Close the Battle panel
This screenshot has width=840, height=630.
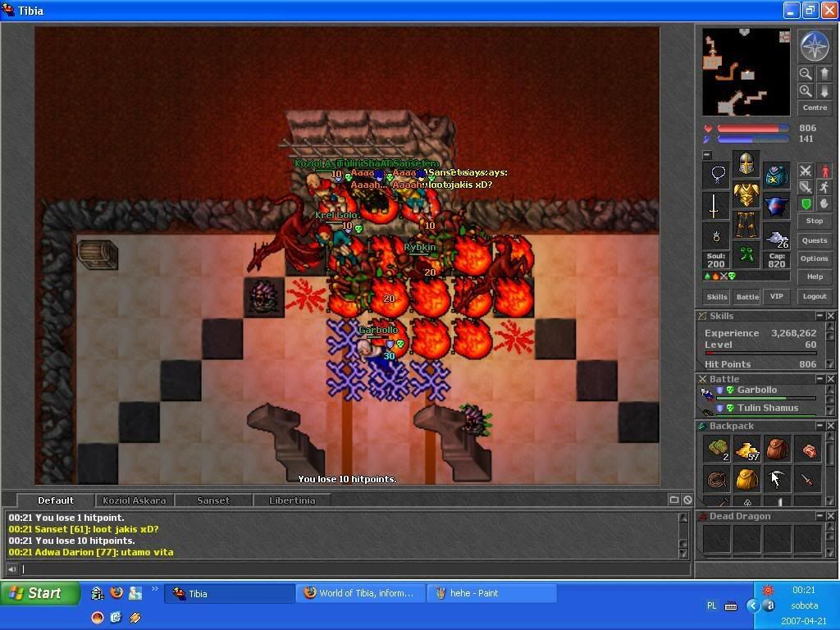click(x=830, y=379)
